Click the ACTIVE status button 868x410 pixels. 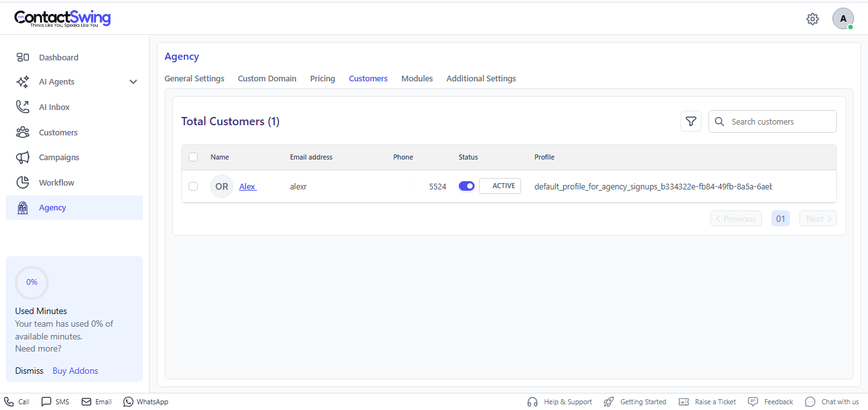tap(500, 186)
